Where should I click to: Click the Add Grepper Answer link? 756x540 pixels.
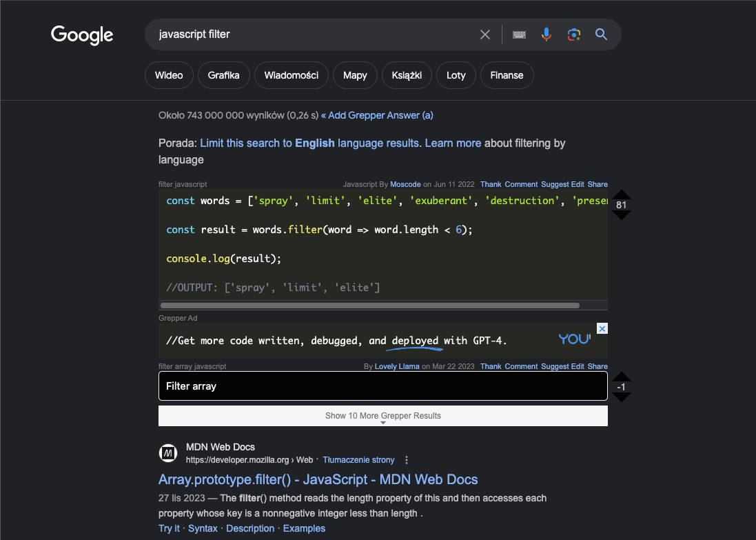[377, 115]
